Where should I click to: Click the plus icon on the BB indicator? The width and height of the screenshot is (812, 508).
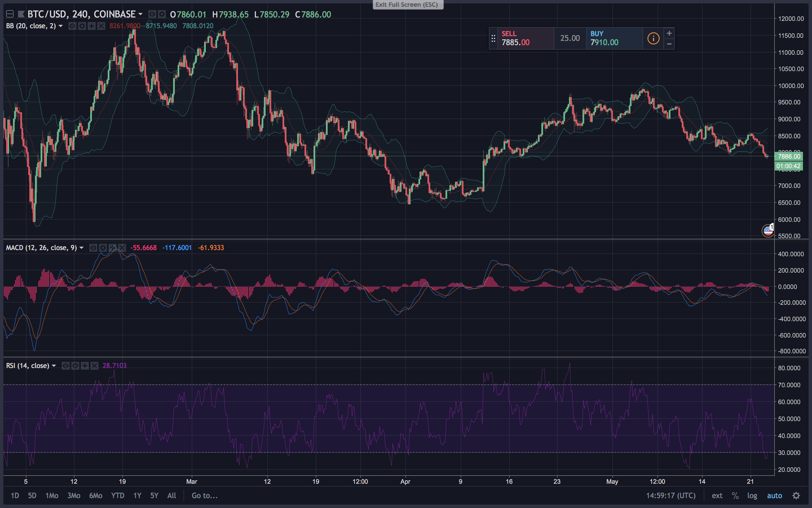92,26
